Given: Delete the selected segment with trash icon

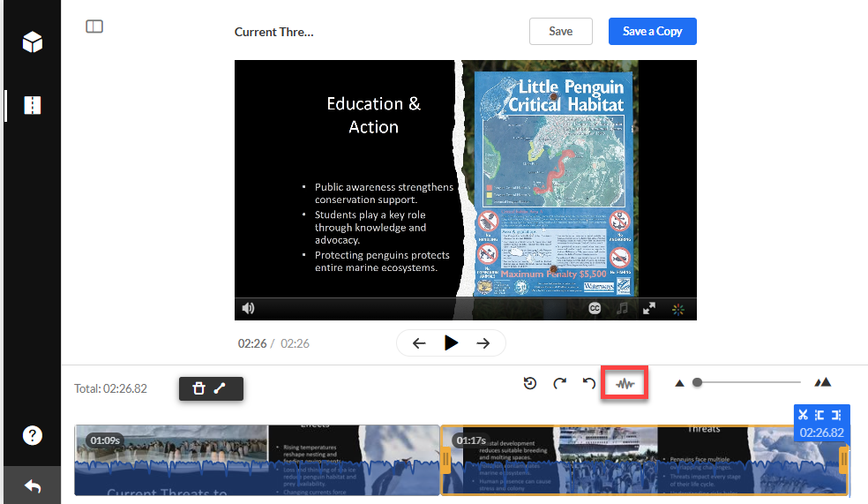Looking at the screenshot, I should click(198, 388).
